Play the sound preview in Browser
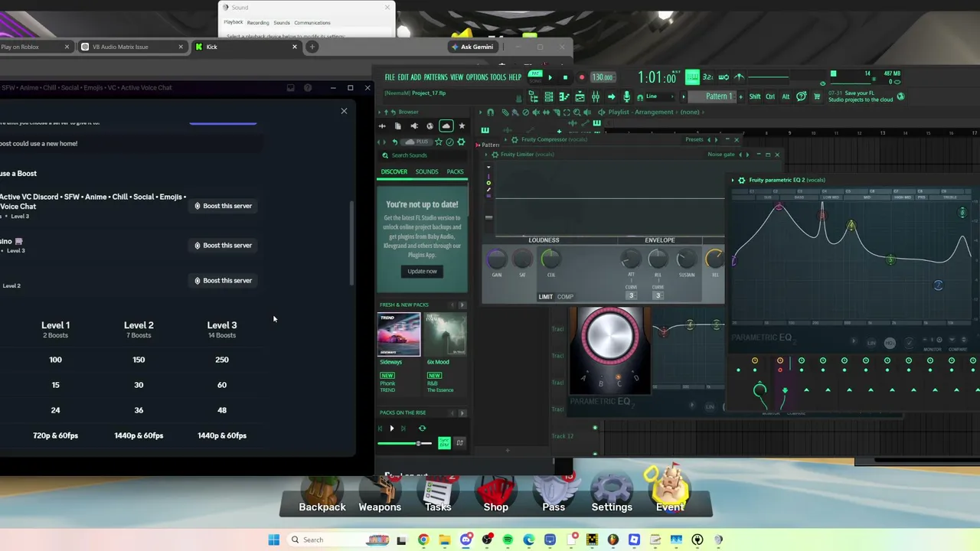 pyautogui.click(x=392, y=429)
